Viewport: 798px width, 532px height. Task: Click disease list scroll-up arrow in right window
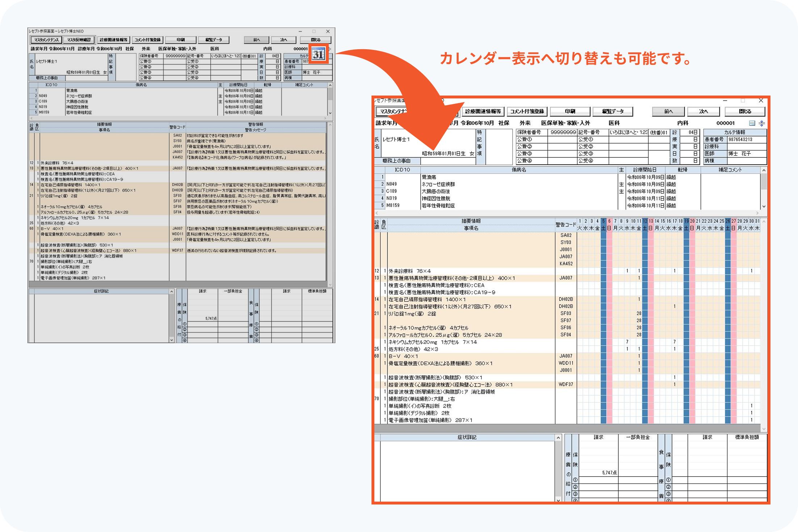click(x=764, y=170)
